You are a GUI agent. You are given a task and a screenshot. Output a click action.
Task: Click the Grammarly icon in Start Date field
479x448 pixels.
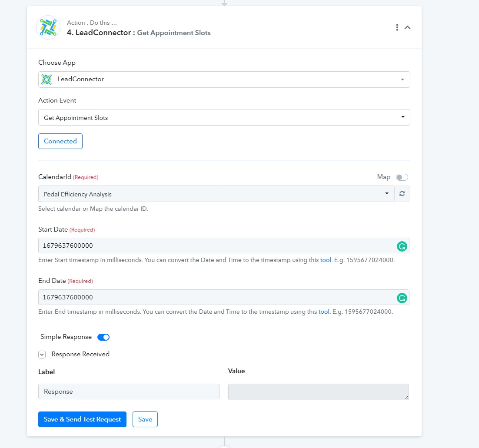(x=402, y=246)
